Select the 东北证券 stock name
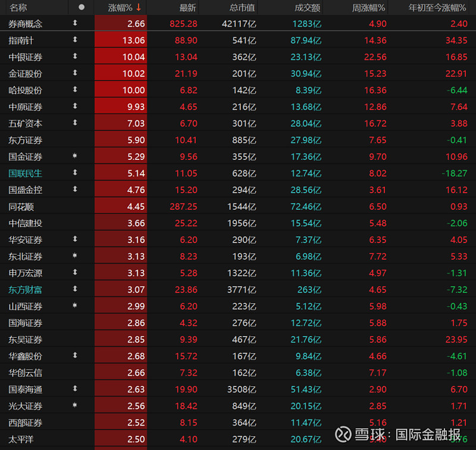476x450 pixels. (25, 257)
